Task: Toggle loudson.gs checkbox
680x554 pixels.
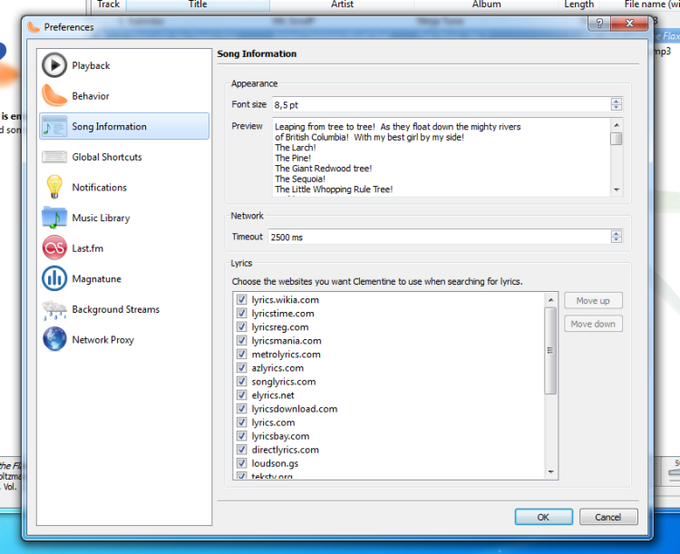Action: 242,463
